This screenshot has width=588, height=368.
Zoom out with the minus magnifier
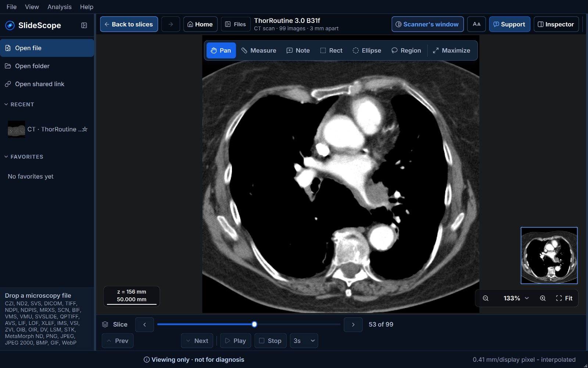485,298
